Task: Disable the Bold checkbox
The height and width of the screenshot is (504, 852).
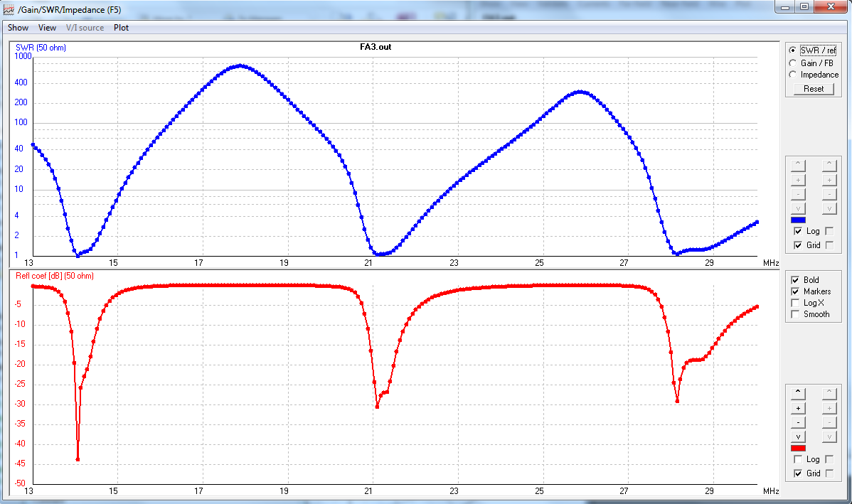Action: point(795,280)
